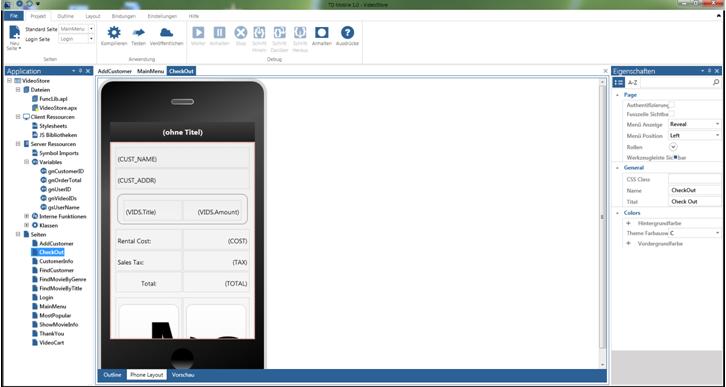The height and width of the screenshot is (387, 726).
Task: Click the Anhalten breakpoint icon in Debug
Action: click(321, 32)
